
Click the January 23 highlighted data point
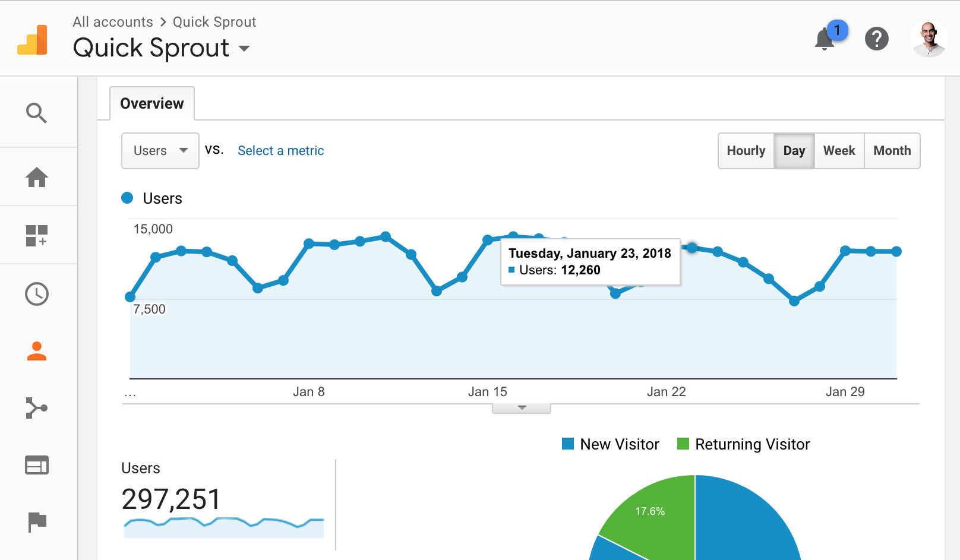(x=692, y=248)
